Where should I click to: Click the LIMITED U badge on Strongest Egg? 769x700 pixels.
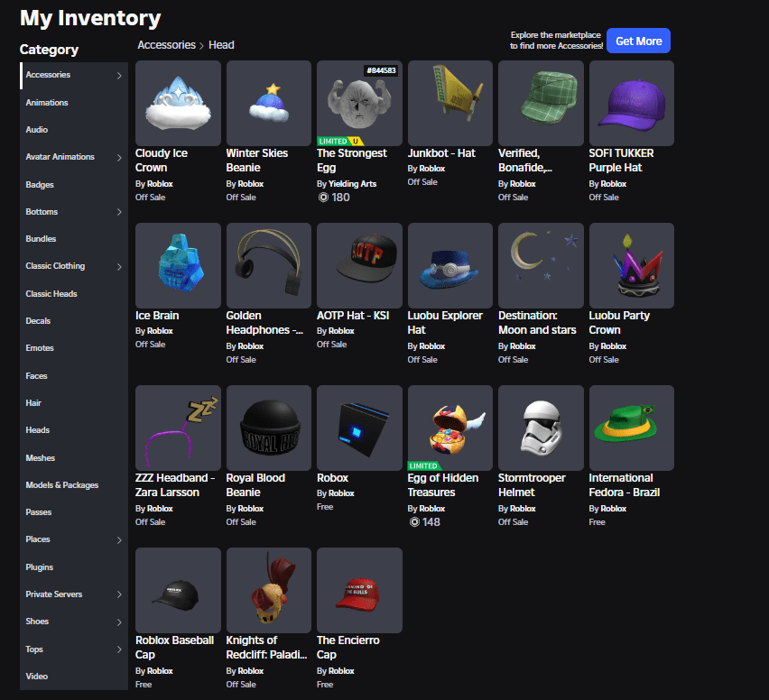pyautogui.click(x=340, y=142)
